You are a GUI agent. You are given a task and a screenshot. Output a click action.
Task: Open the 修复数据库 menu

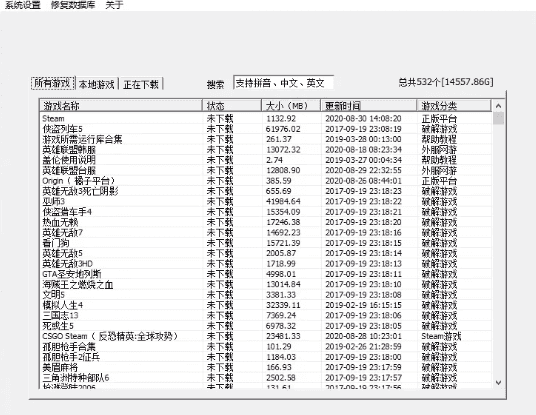(x=73, y=5)
